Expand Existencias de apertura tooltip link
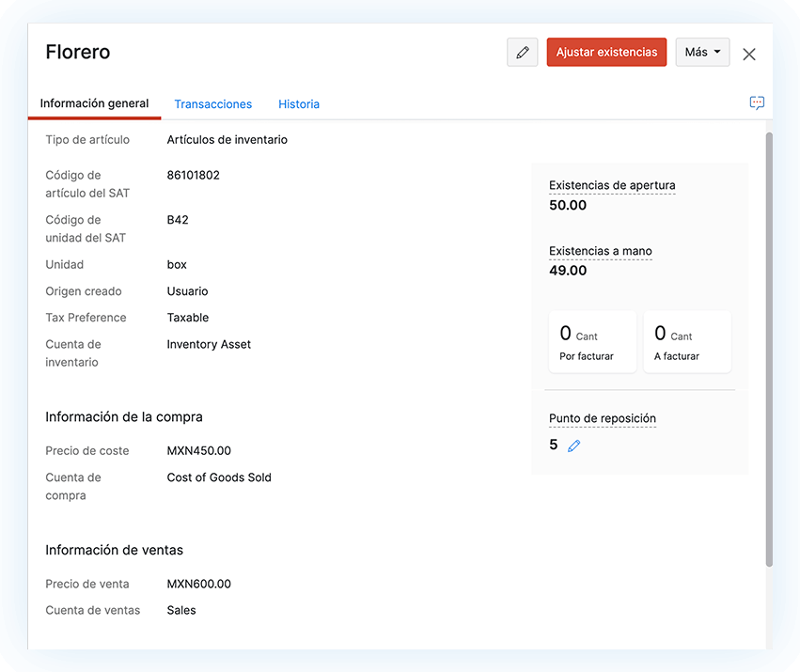The image size is (800, 672). tap(612, 185)
